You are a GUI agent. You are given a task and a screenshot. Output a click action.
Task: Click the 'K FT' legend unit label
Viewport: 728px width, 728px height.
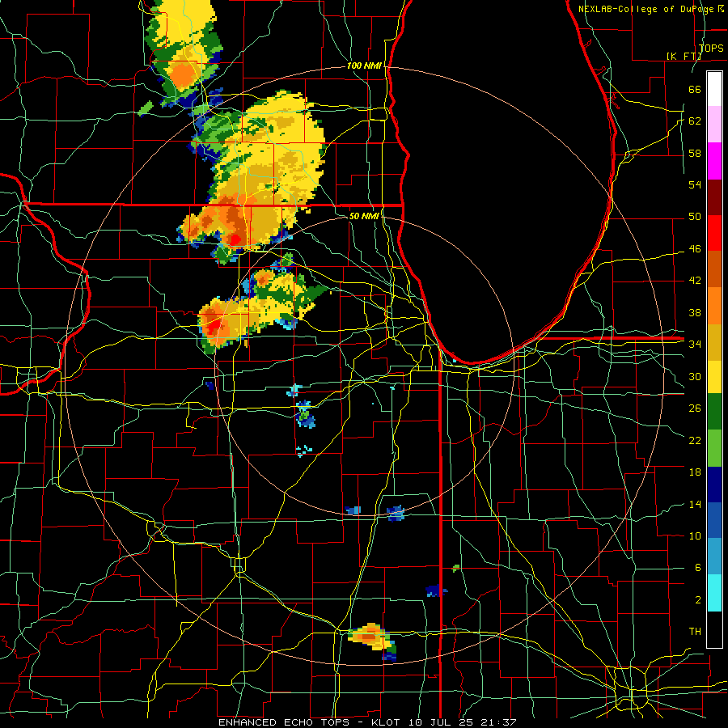pos(684,56)
